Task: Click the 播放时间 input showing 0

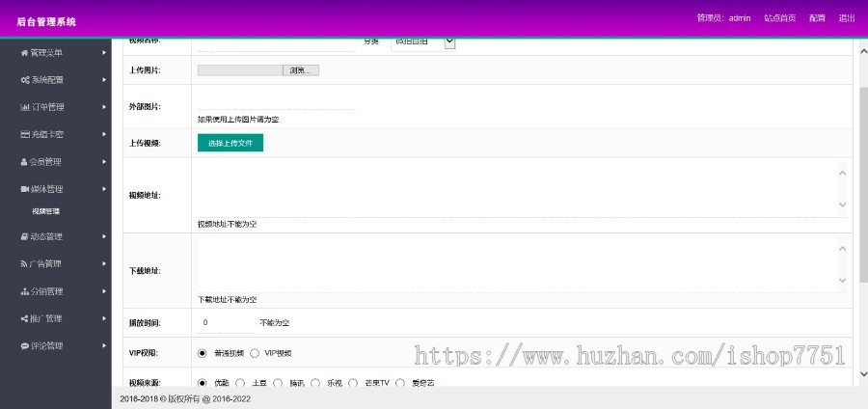Action: click(x=226, y=322)
